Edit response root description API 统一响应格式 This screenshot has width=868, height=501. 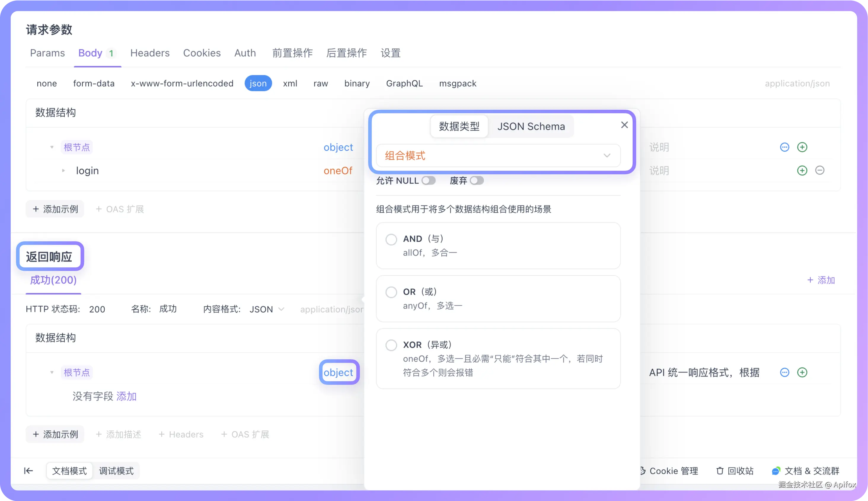coord(704,372)
